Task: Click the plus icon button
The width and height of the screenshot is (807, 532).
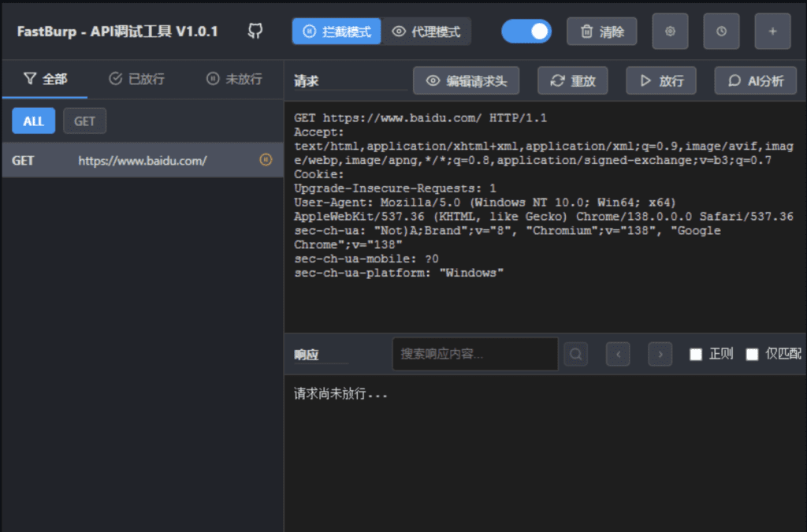Action: [x=772, y=32]
